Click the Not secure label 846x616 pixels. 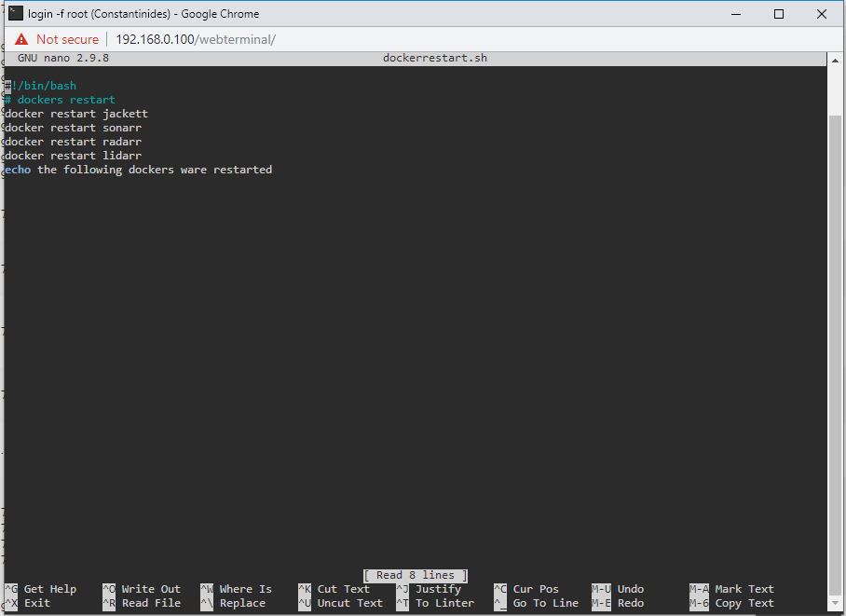point(67,39)
